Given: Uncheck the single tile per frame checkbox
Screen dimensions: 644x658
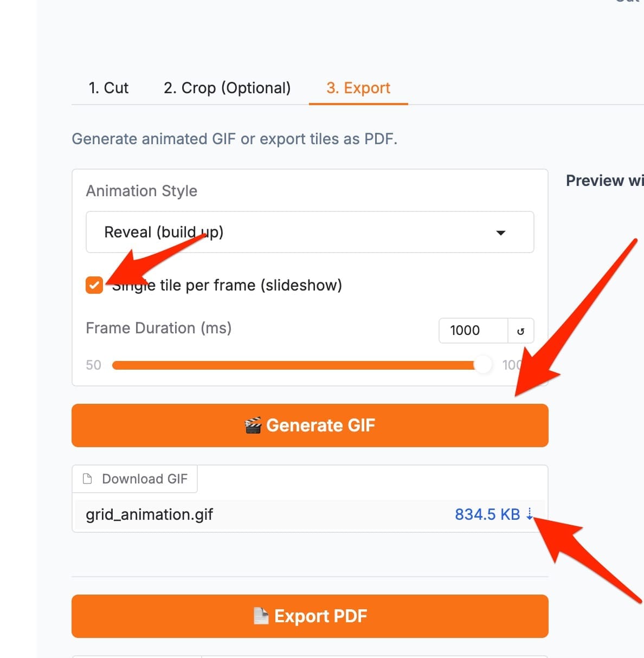Looking at the screenshot, I should tap(94, 285).
